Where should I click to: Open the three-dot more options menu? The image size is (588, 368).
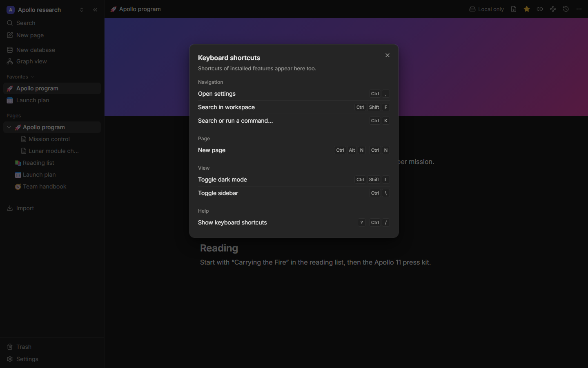(579, 9)
